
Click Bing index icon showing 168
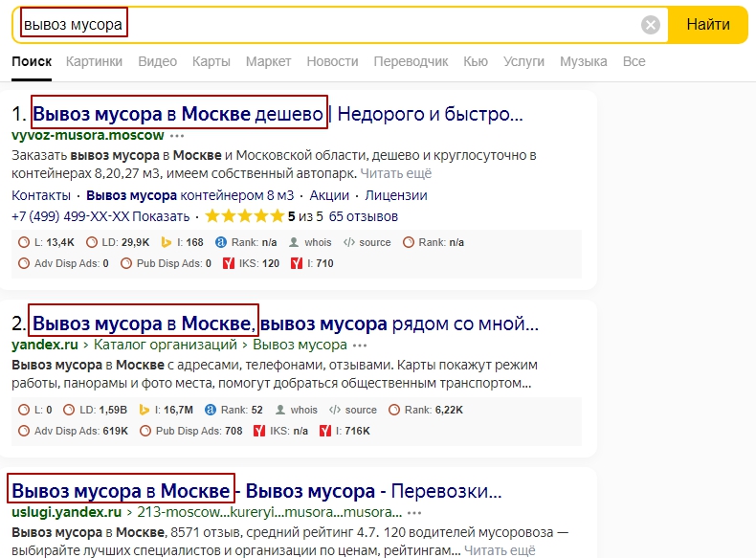[x=165, y=242]
